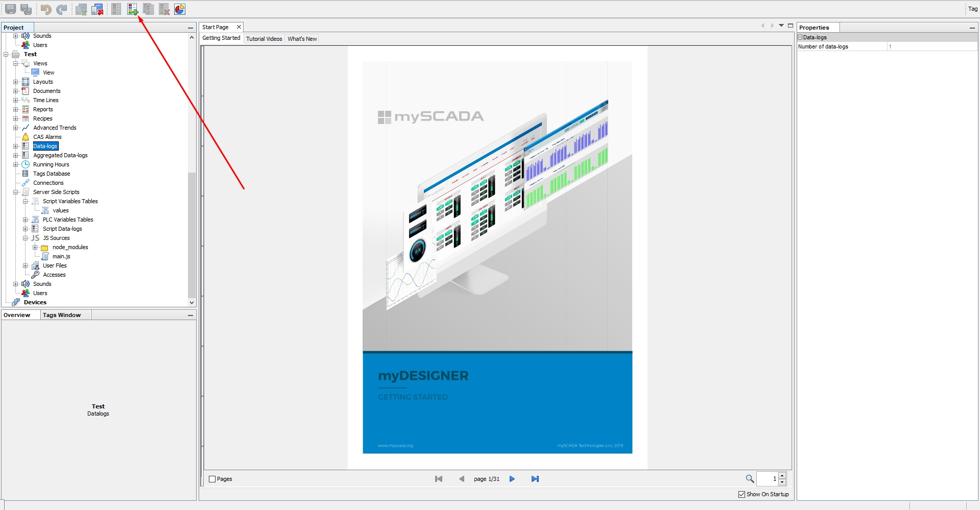Viewport: 980px width, 510px height.
Task: Uncheck Show On Startup checkbox
Action: [742, 494]
